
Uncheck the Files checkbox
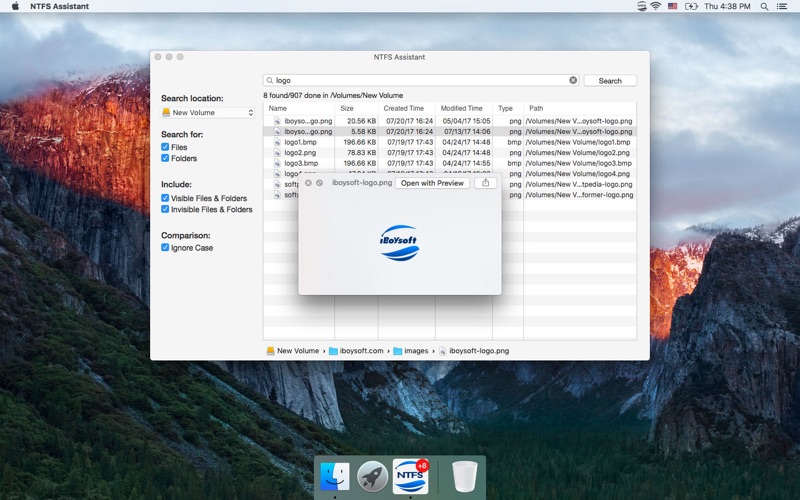pyautogui.click(x=165, y=147)
